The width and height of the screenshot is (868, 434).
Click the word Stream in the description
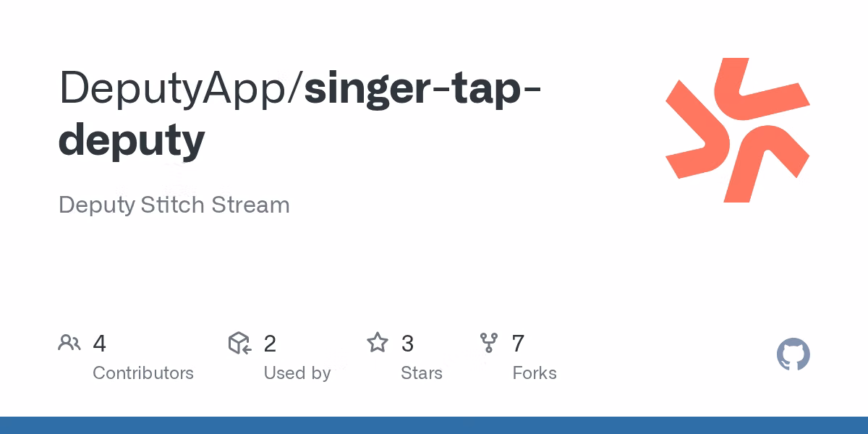click(x=250, y=205)
